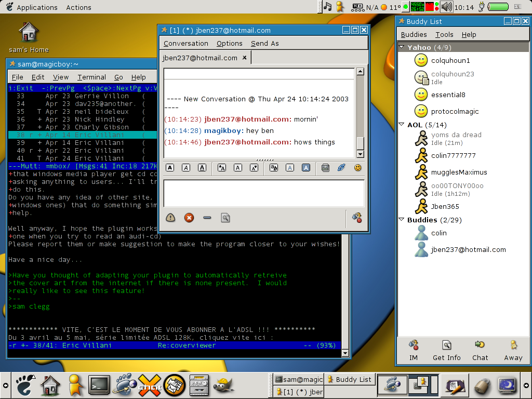
Task: Click the conversation history scroll up arrow
Action: pyautogui.click(x=361, y=71)
